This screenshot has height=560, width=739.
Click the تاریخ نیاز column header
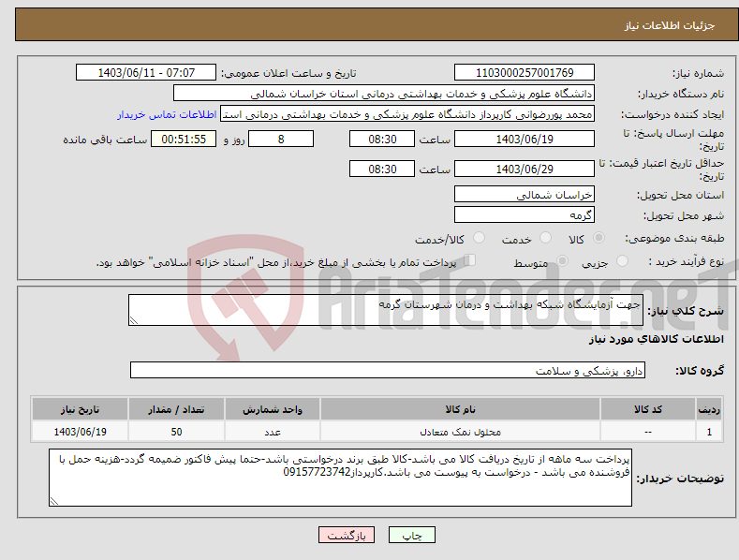click(81, 409)
